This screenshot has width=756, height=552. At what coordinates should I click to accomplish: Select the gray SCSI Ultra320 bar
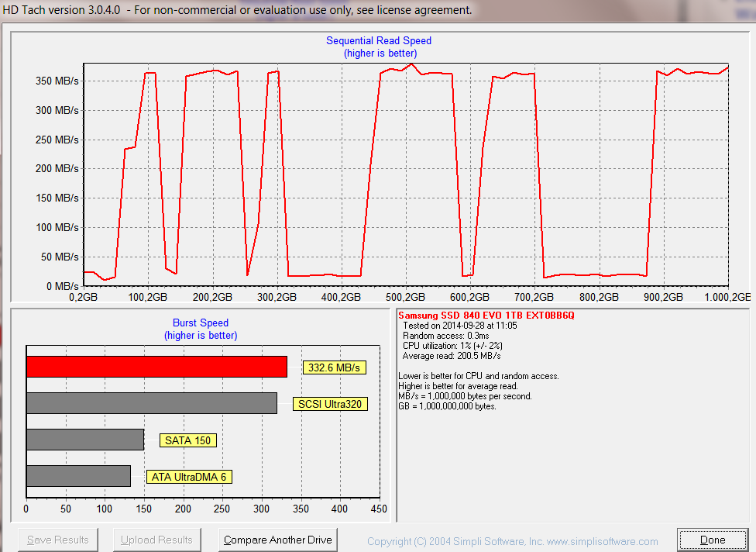152,403
